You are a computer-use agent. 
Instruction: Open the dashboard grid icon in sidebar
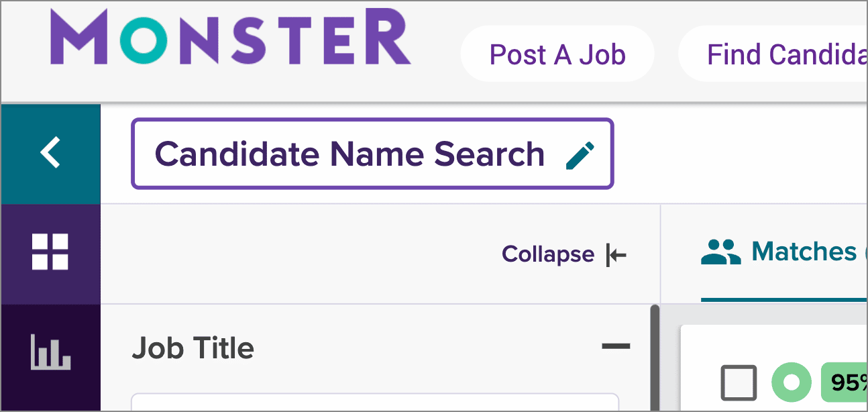[x=50, y=252]
